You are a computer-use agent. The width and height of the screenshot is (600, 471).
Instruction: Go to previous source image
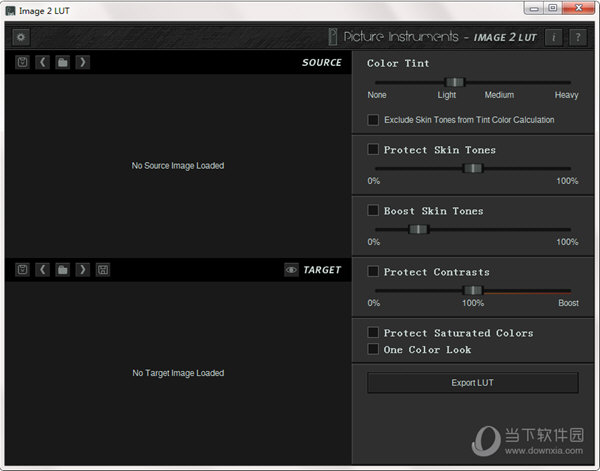42,62
